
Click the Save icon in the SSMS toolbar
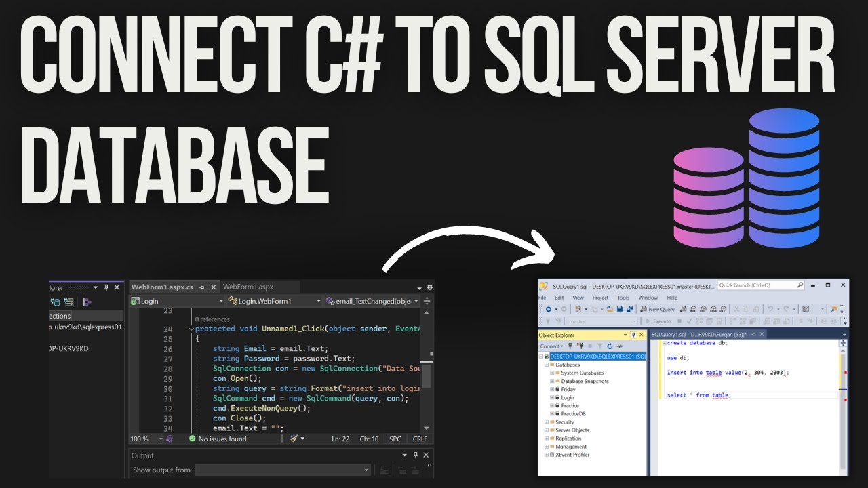620,309
